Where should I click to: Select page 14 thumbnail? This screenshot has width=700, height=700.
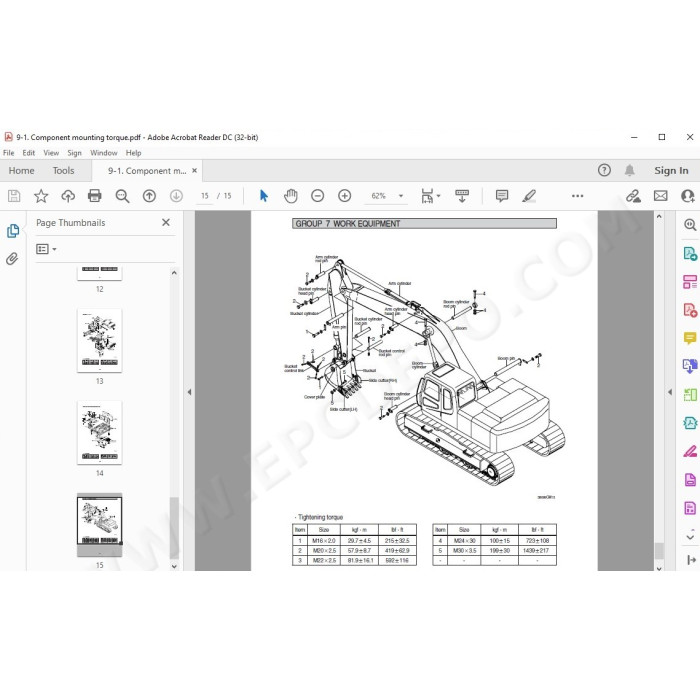(x=100, y=433)
